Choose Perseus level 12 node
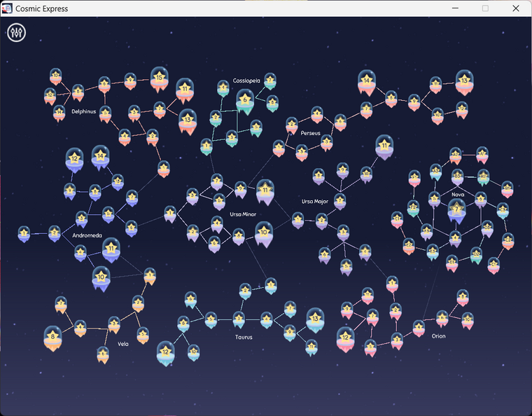The width and height of the screenshot is (532, 416). (462, 110)
